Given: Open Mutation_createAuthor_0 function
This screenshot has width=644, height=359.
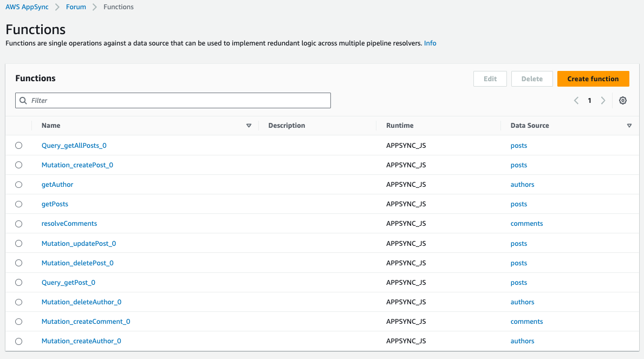Looking at the screenshot, I should [x=81, y=341].
